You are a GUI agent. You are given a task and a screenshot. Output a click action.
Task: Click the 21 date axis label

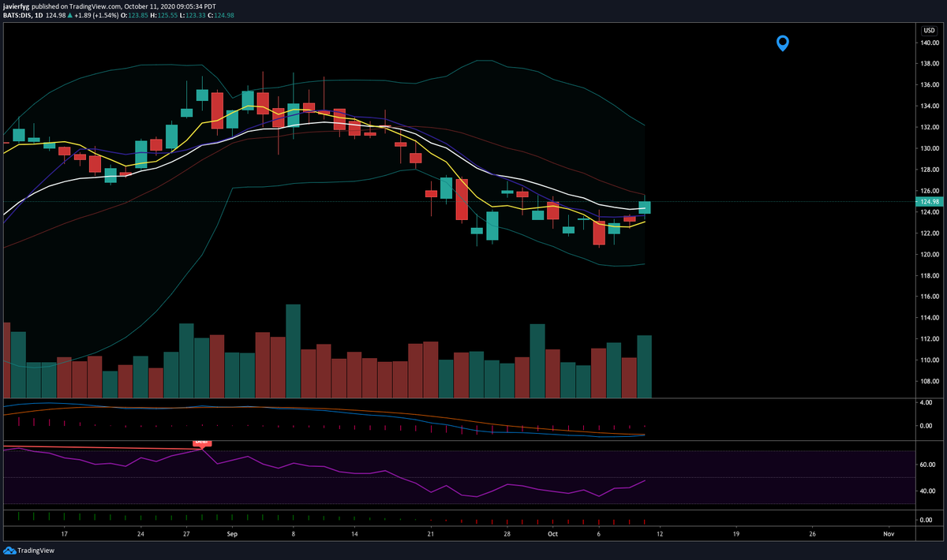(431, 534)
